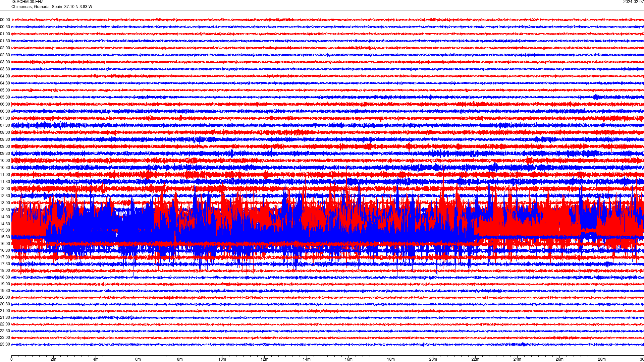Click the date 2024-02-07 label
Image resolution: width=644 pixels, height=362 pixels.
pyautogui.click(x=633, y=2)
